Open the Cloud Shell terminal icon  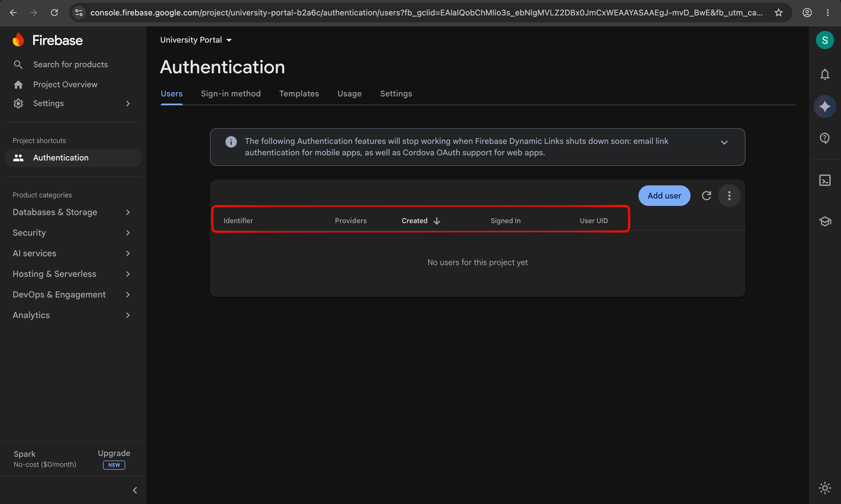point(825,180)
